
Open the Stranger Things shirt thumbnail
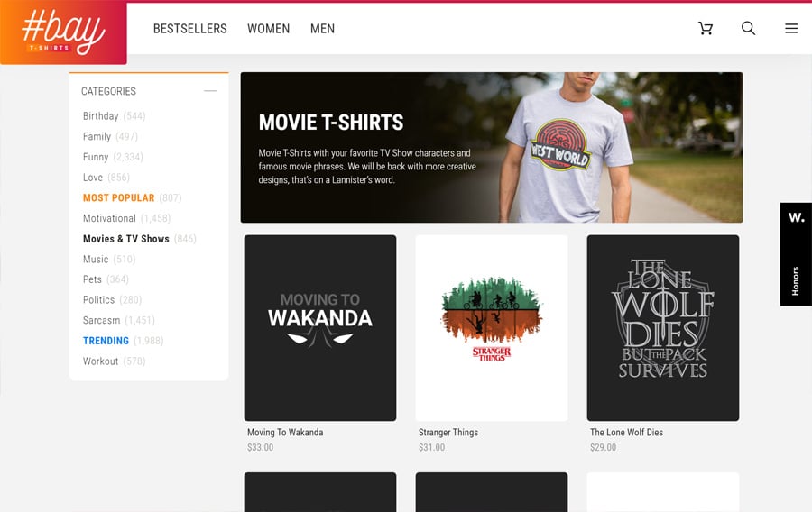click(x=492, y=328)
